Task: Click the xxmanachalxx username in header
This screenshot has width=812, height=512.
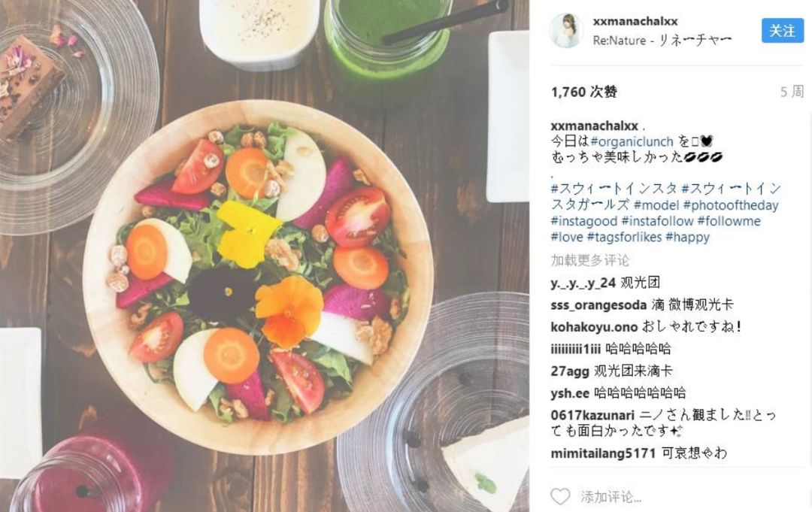Action: [x=635, y=21]
